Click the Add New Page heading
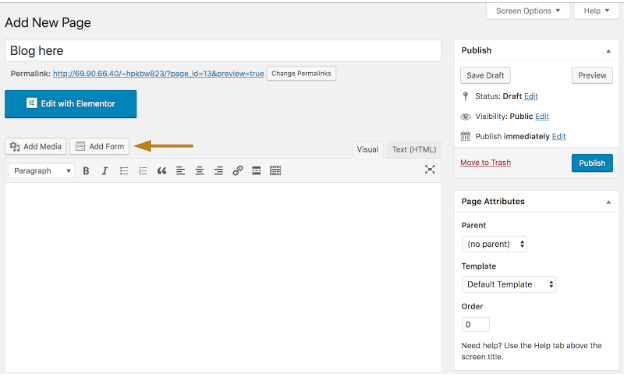The height and width of the screenshot is (375, 624). [x=48, y=23]
